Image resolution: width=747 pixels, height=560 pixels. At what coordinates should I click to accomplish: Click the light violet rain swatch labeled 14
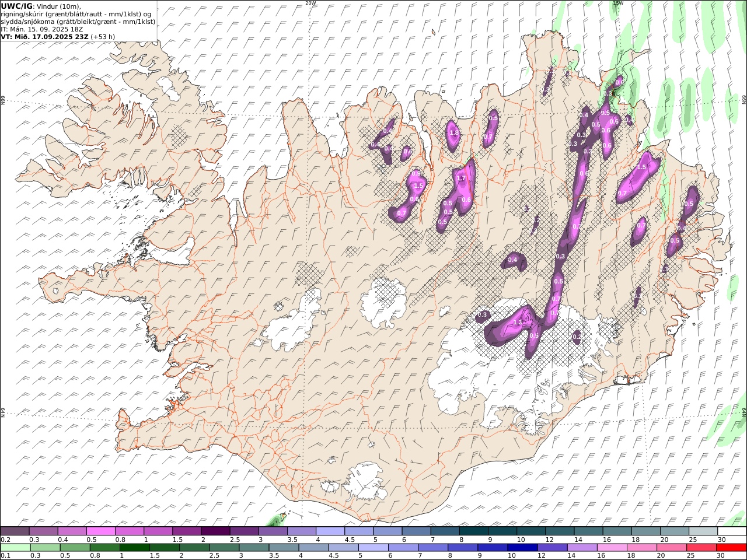(x=582, y=548)
